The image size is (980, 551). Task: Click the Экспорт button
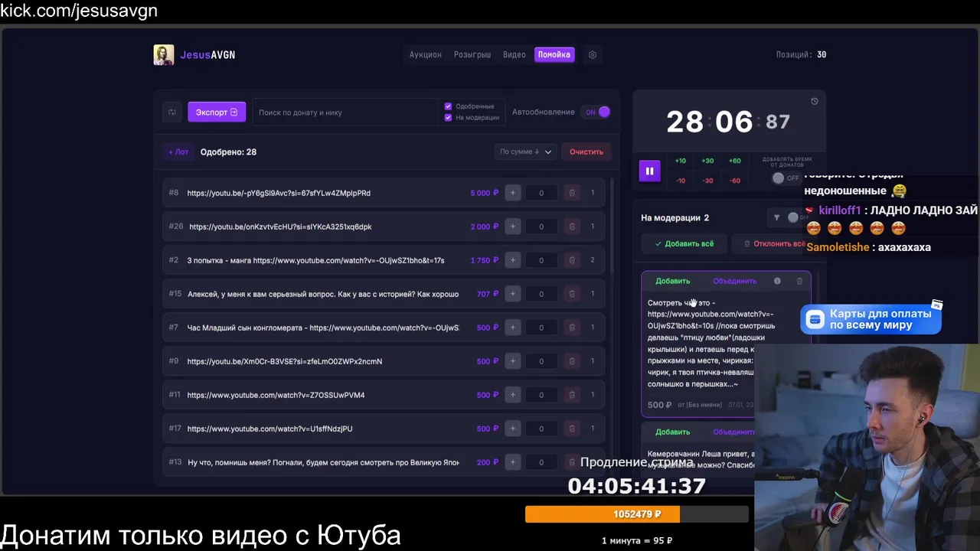(x=217, y=112)
